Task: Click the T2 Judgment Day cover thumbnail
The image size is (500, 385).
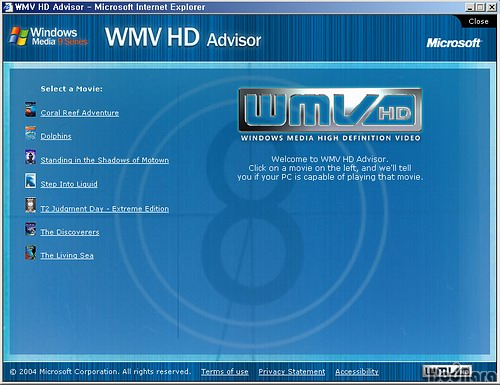Action: pyautogui.click(x=30, y=205)
